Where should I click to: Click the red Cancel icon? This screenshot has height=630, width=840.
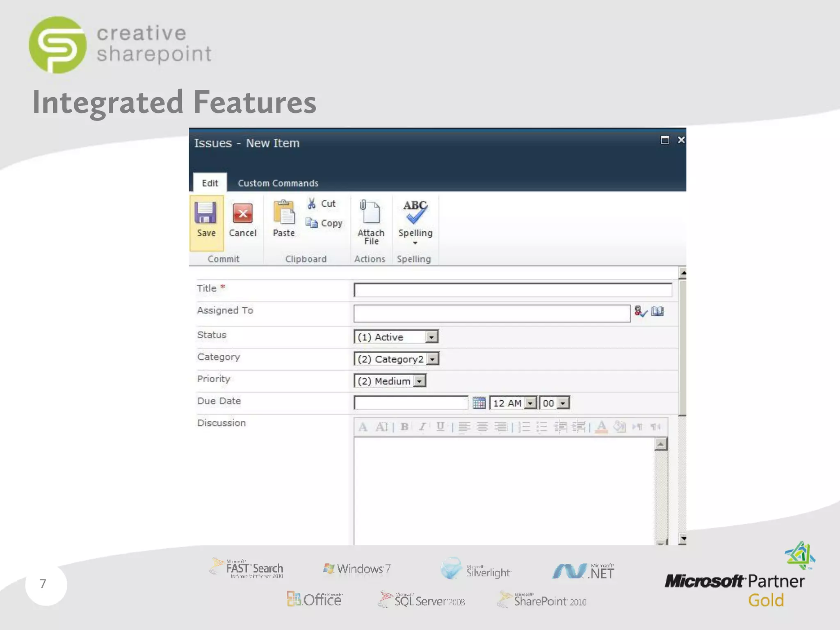pos(242,214)
